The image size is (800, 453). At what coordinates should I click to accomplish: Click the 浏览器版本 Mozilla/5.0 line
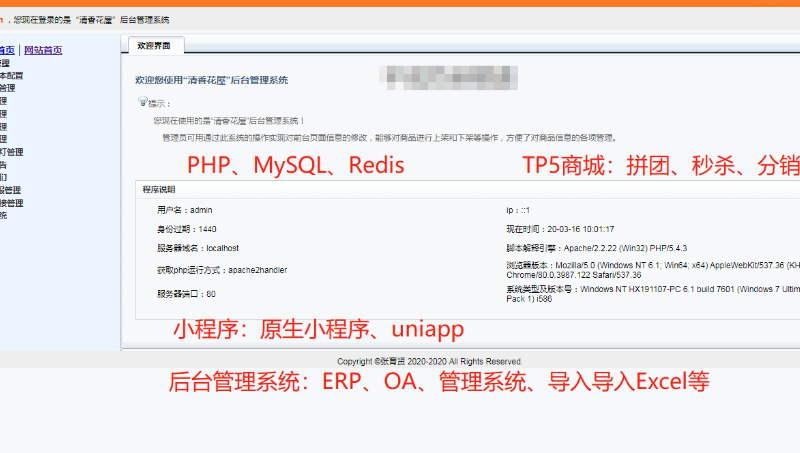[x=653, y=270]
